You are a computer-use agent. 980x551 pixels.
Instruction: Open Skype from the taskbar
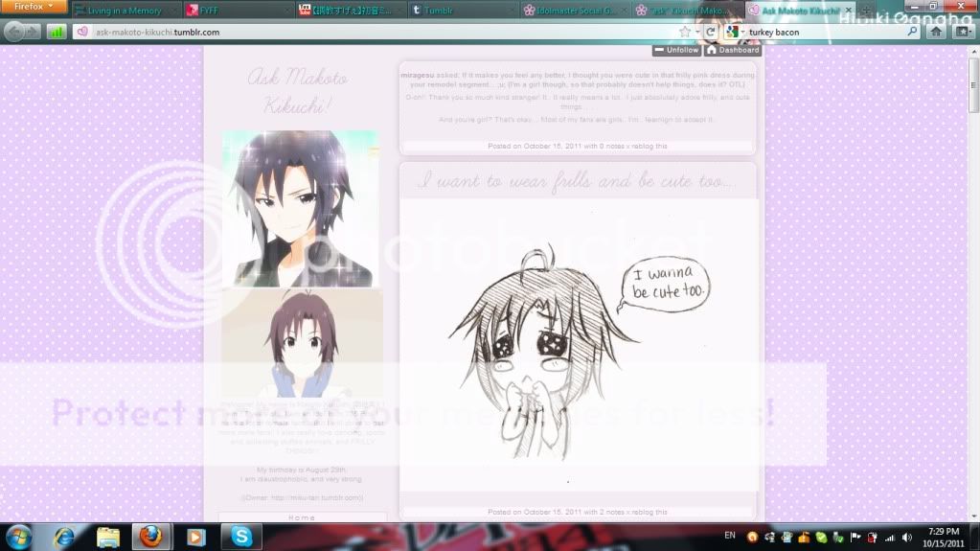(241, 537)
